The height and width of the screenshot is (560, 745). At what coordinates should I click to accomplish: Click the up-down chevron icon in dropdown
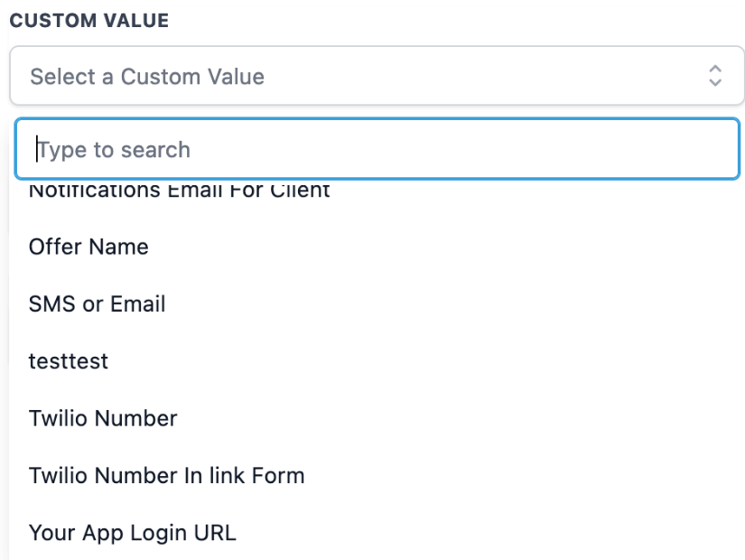point(715,76)
